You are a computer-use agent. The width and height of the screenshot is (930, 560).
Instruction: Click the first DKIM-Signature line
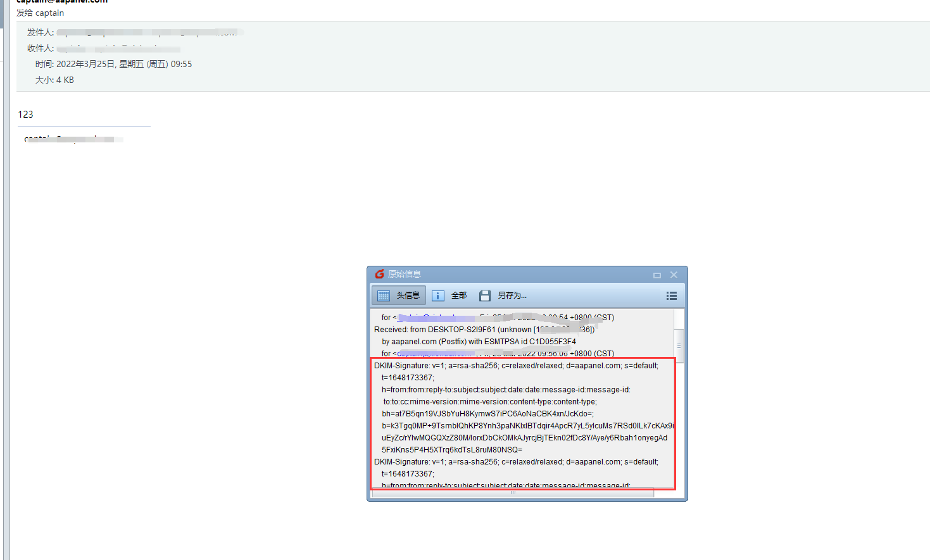pos(516,366)
